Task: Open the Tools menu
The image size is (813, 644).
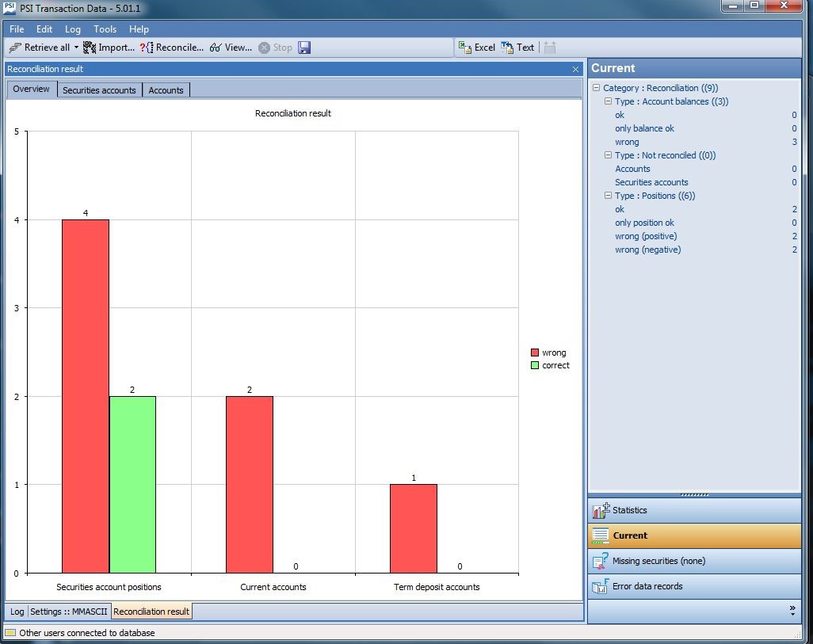Action: (105, 29)
